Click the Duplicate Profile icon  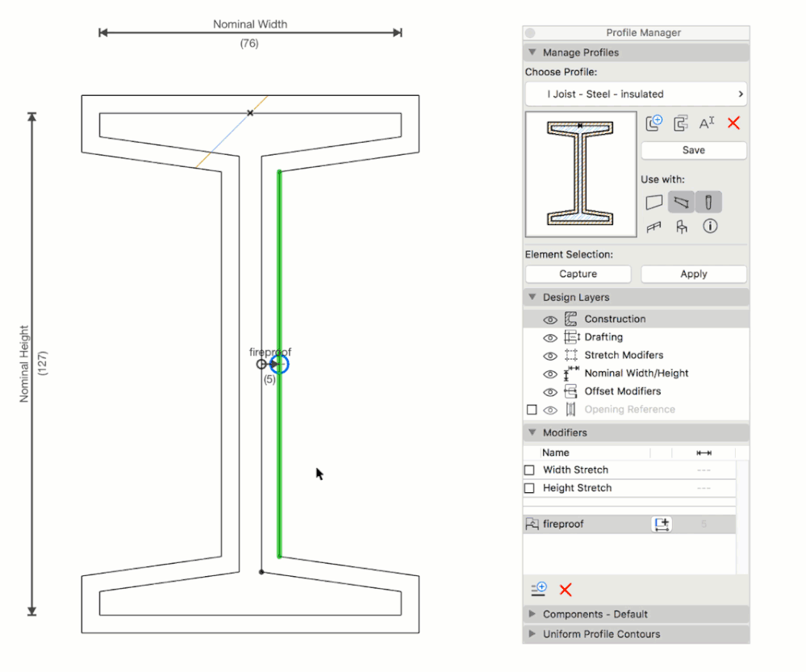681,123
